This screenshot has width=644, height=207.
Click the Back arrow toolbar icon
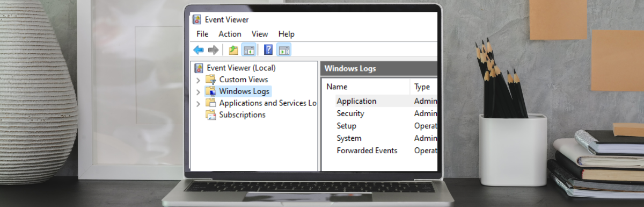[199, 50]
